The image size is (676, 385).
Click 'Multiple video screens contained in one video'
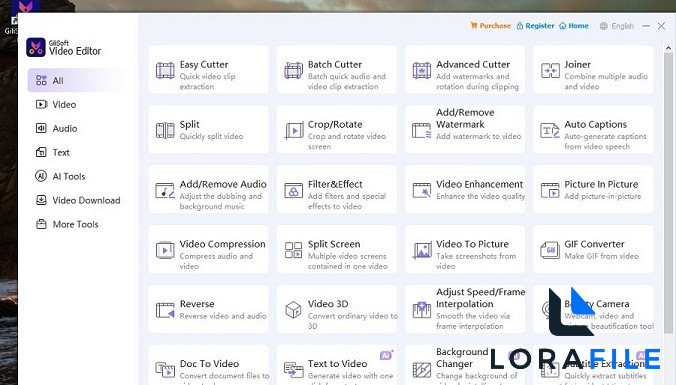[x=347, y=261]
